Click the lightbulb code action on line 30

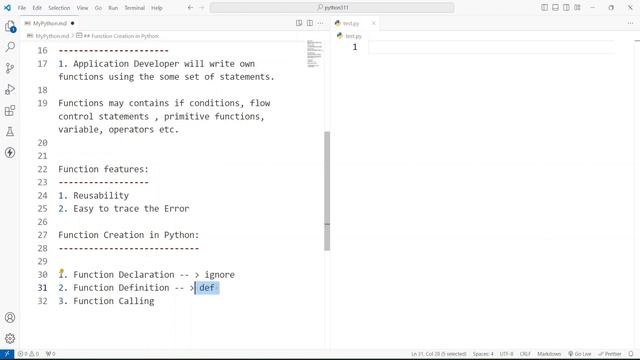point(62,271)
